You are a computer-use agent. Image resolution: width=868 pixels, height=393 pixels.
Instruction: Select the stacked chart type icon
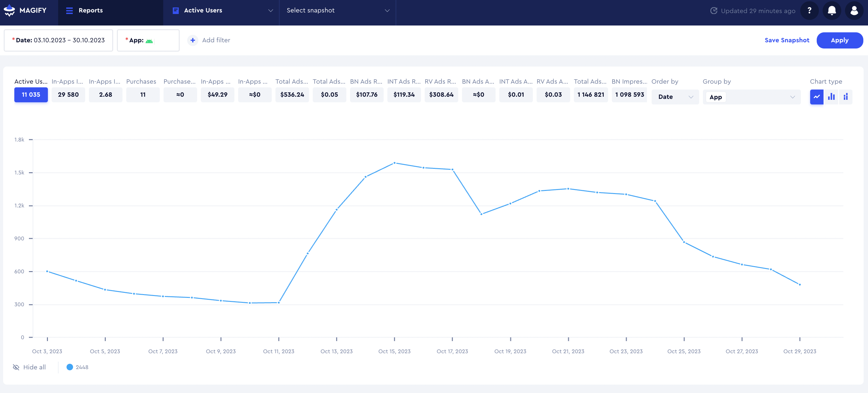(x=845, y=97)
